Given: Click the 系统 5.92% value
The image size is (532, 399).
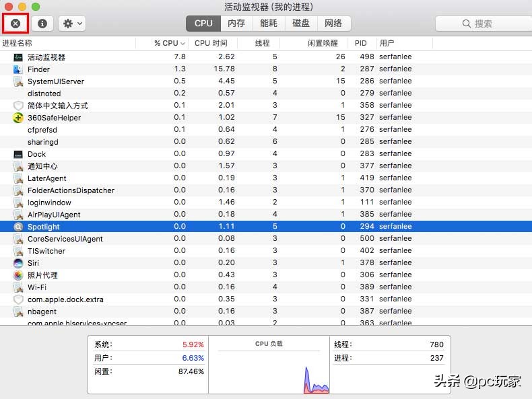Looking at the screenshot, I should pos(193,344).
